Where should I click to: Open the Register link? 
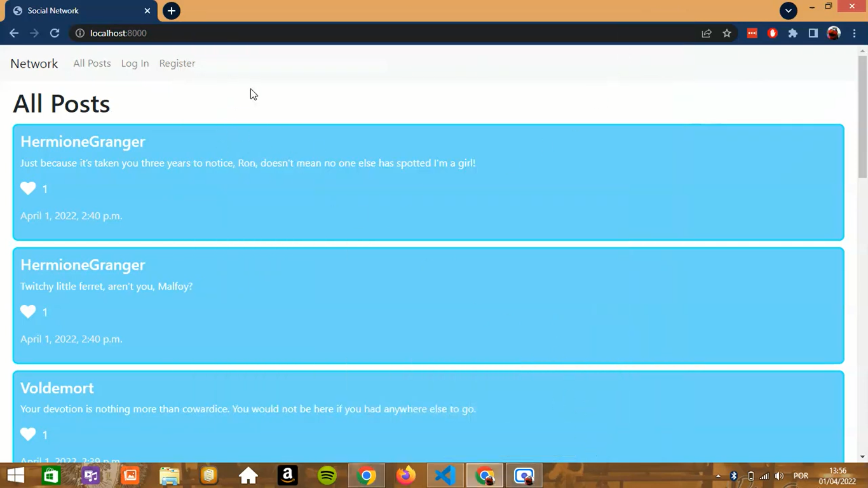[x=177, y=64]
